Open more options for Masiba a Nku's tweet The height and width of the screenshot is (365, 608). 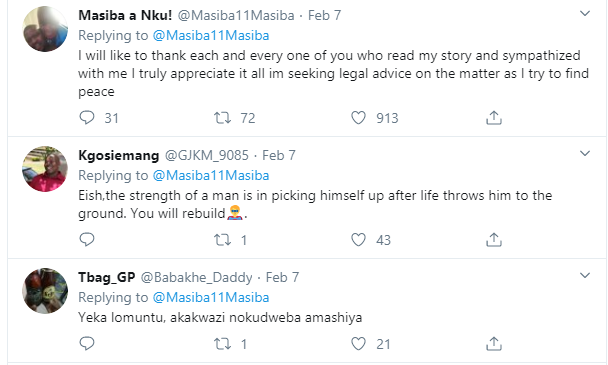coord(585,14)
